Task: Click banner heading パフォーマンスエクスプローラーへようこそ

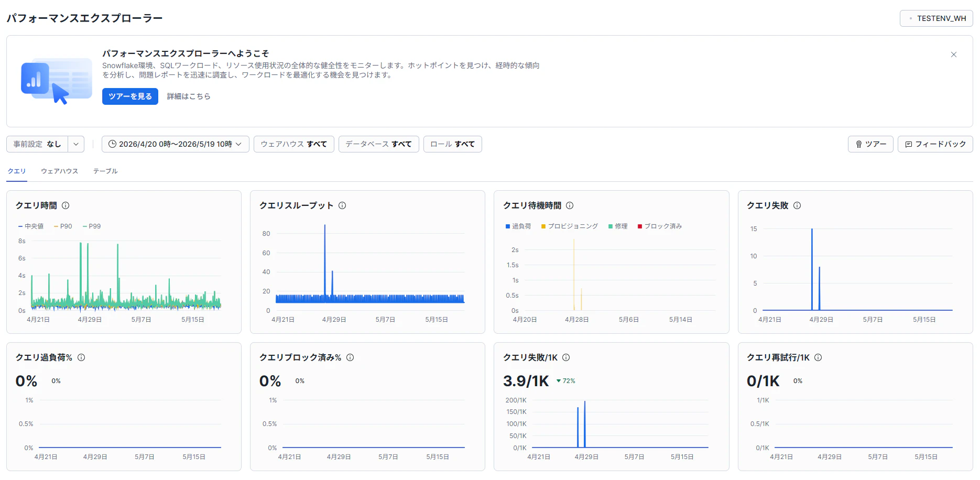Action: (186, 53)
